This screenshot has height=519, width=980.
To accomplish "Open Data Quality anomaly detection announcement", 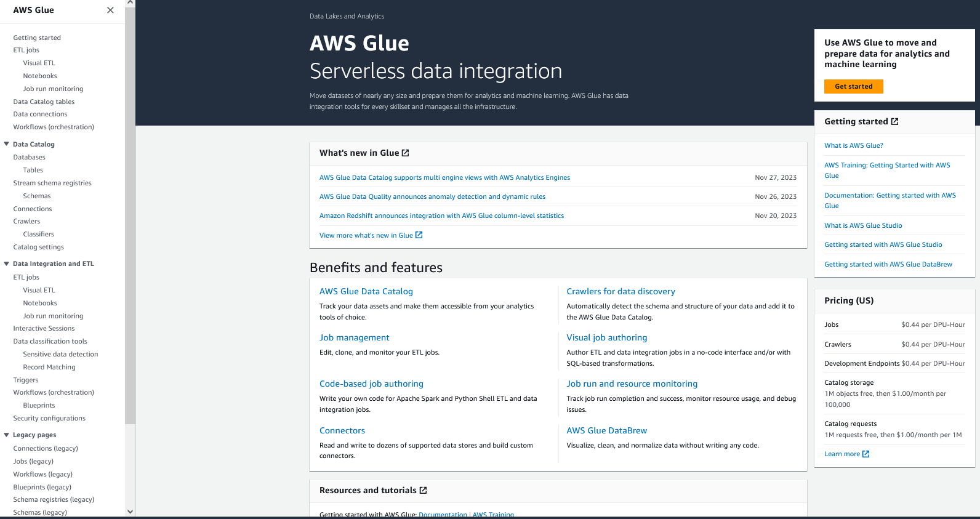I will 432,196.
